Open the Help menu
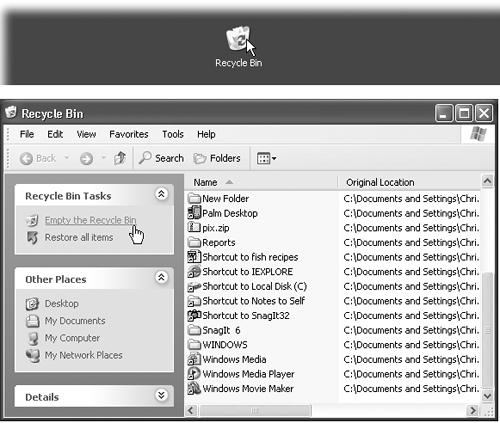Screen dimensions: 500x423 (x=206, y=134)
